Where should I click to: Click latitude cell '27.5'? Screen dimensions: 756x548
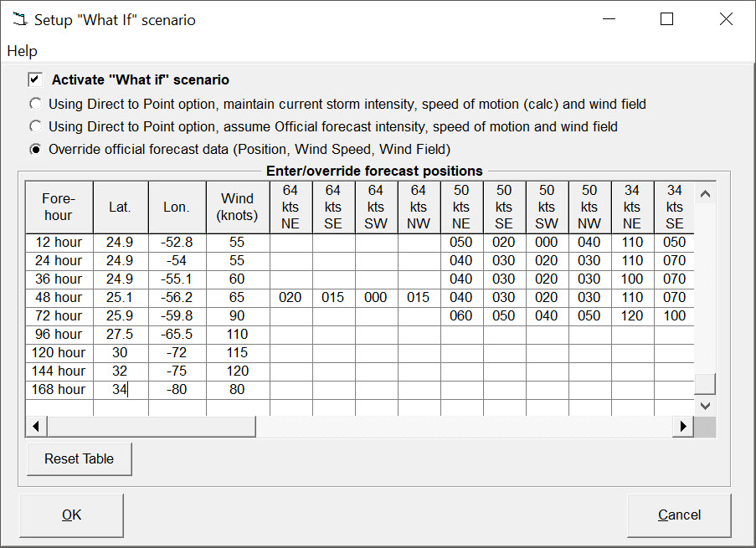pos(121,334)
